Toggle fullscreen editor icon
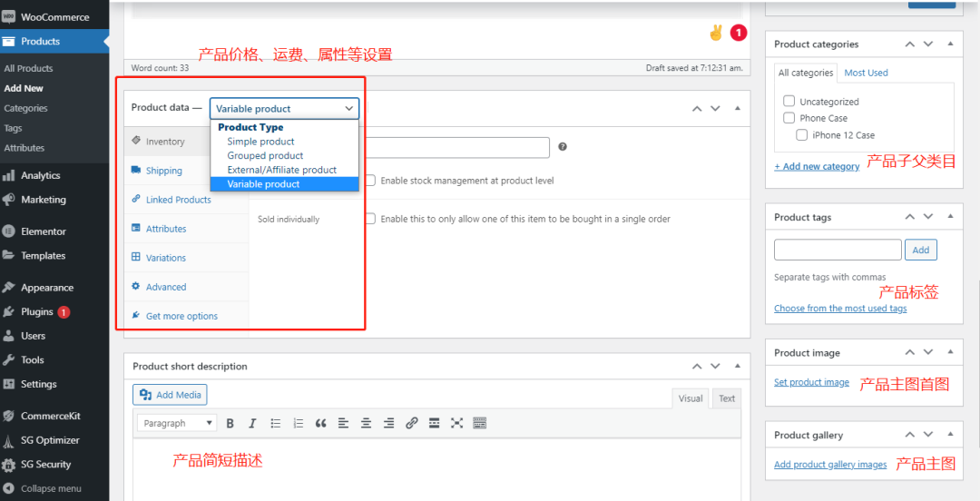Screen dimensions: 980x501 [x=456, y=423]
